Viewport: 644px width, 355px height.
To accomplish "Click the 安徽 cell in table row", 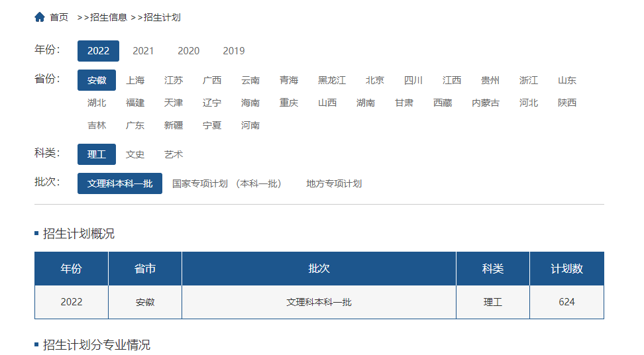I will pyautogui.click(x=145, y=302).
